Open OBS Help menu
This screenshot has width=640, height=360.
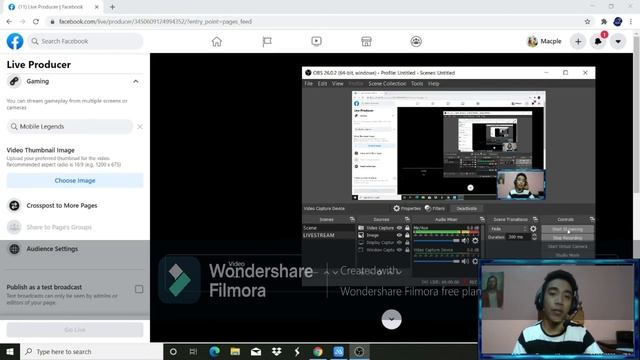[433, 84]
